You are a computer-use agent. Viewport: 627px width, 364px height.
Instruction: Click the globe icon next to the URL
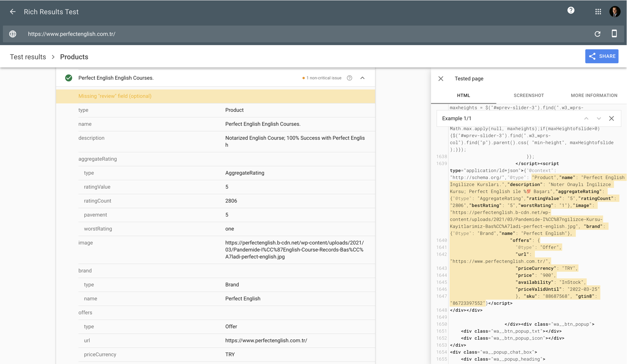13,34
